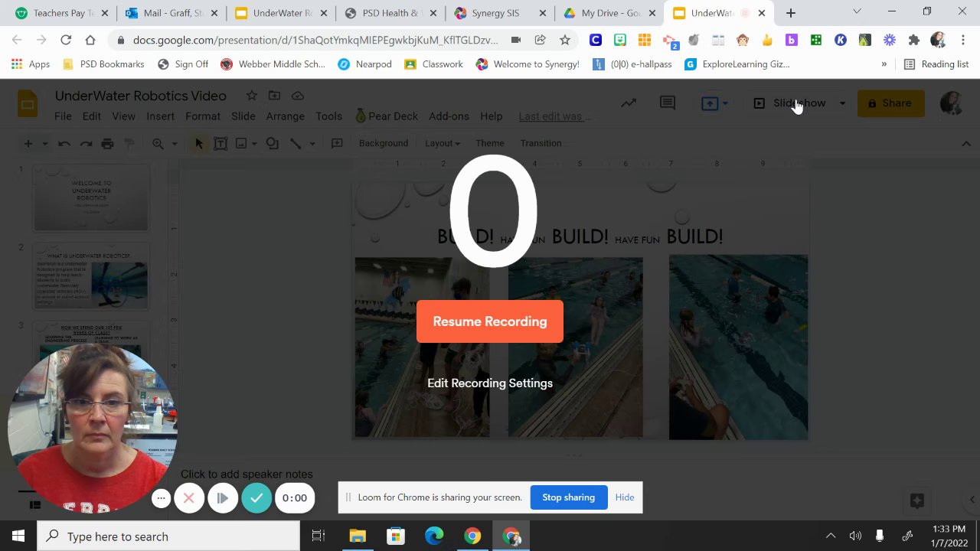
Task: Stop sharing the screen with Loom
Action: (x=569, y=497)
